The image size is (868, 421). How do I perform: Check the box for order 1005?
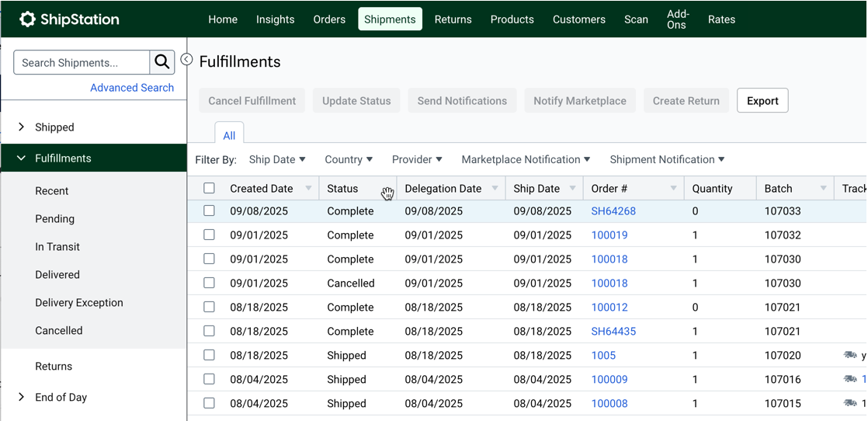click(x=209, y=354)
